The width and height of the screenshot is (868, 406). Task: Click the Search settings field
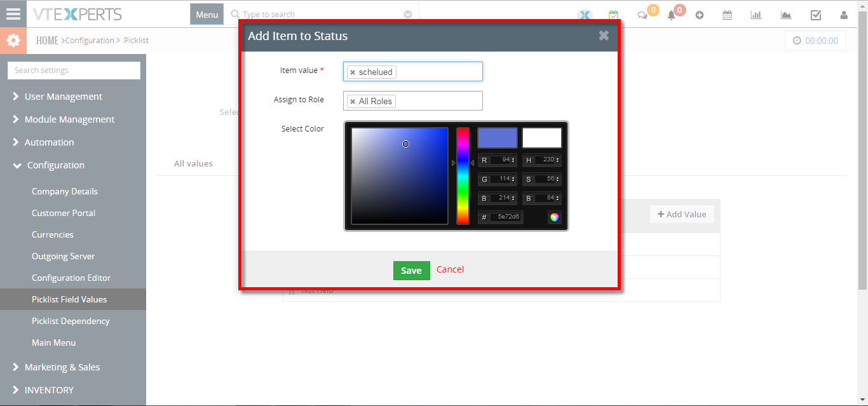(x=74, y=71)
